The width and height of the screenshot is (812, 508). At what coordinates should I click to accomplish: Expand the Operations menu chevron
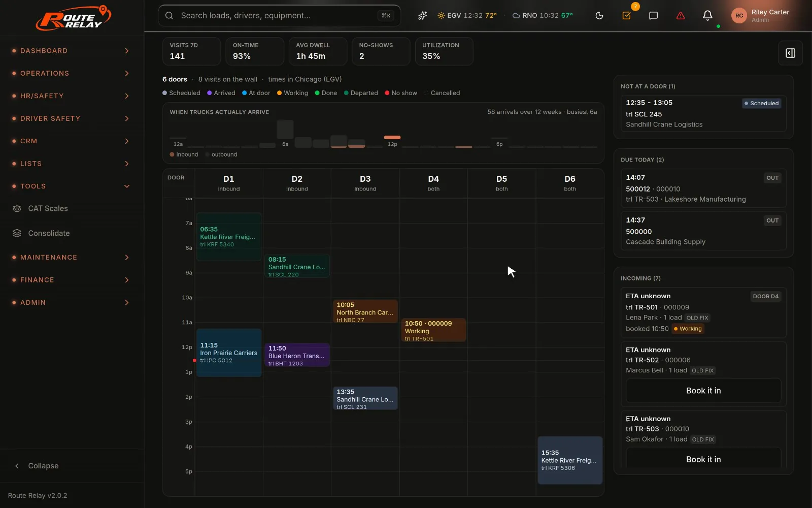coord(127,73)
